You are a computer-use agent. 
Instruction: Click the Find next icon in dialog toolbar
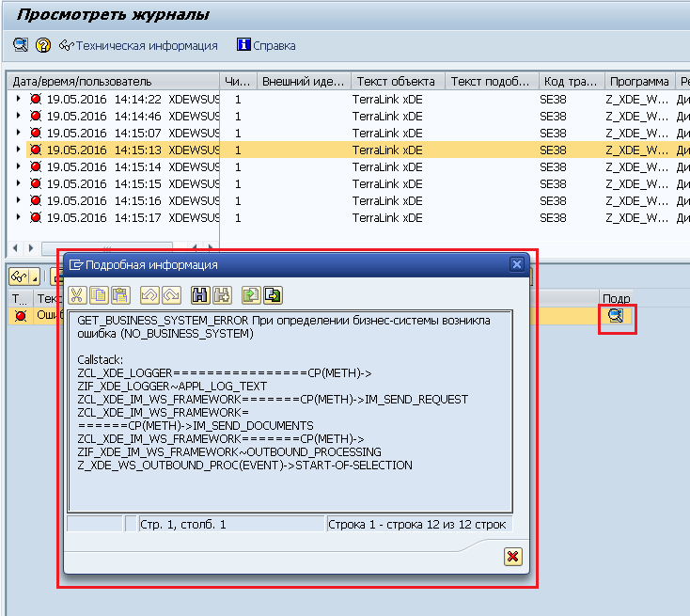click(221, 294)
